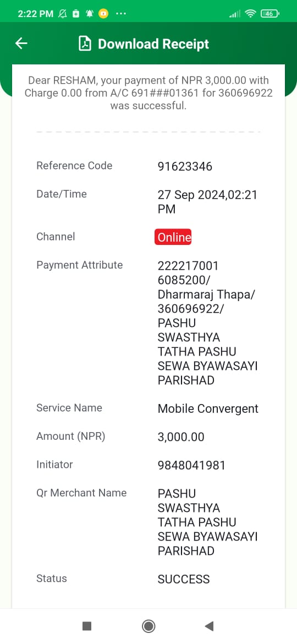Tap the amount value 3,000.00

(181, 437)
